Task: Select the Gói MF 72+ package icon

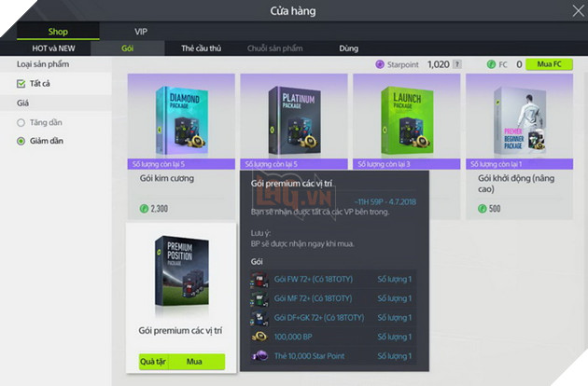Action: (x=259, y=298)
